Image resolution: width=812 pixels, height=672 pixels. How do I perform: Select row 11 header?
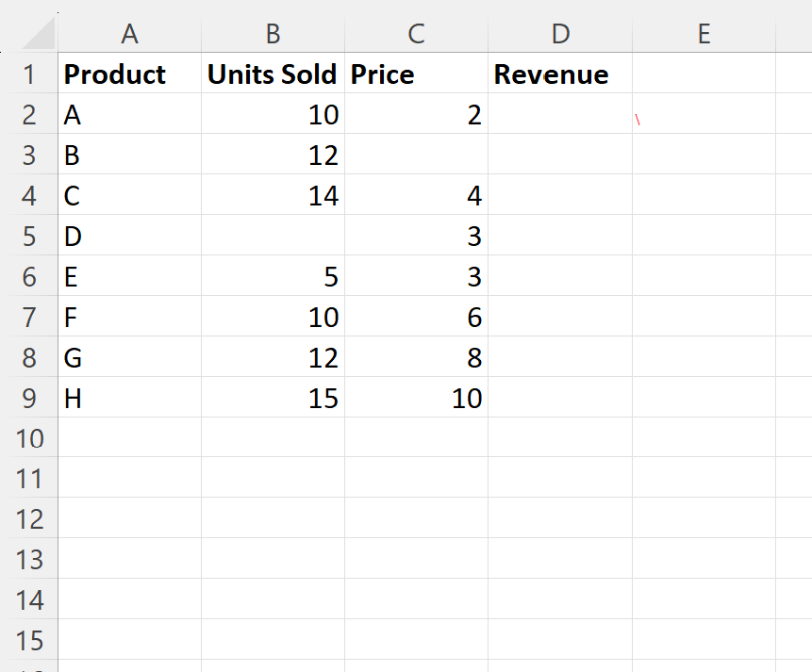pos(29,479)
